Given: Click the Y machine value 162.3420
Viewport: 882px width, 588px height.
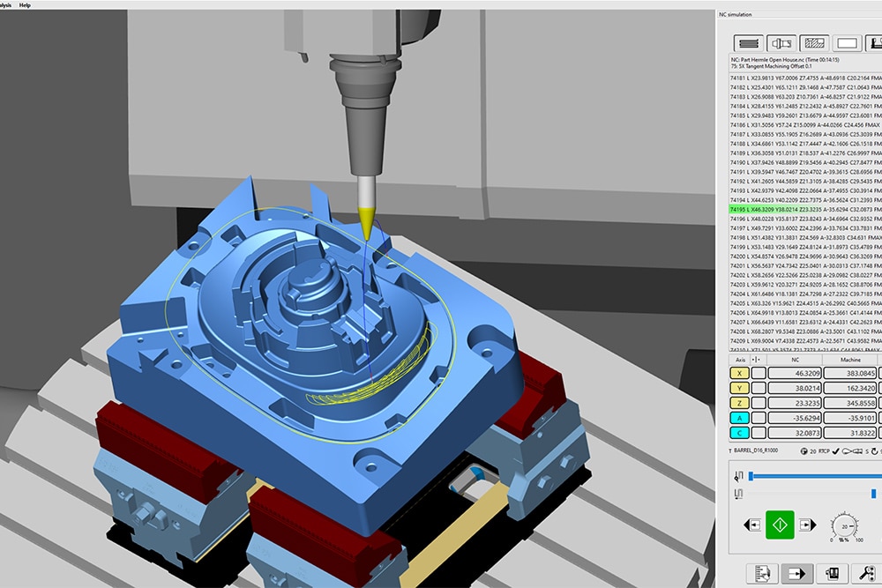Looking at the screenshot, I should coord(850,388).
